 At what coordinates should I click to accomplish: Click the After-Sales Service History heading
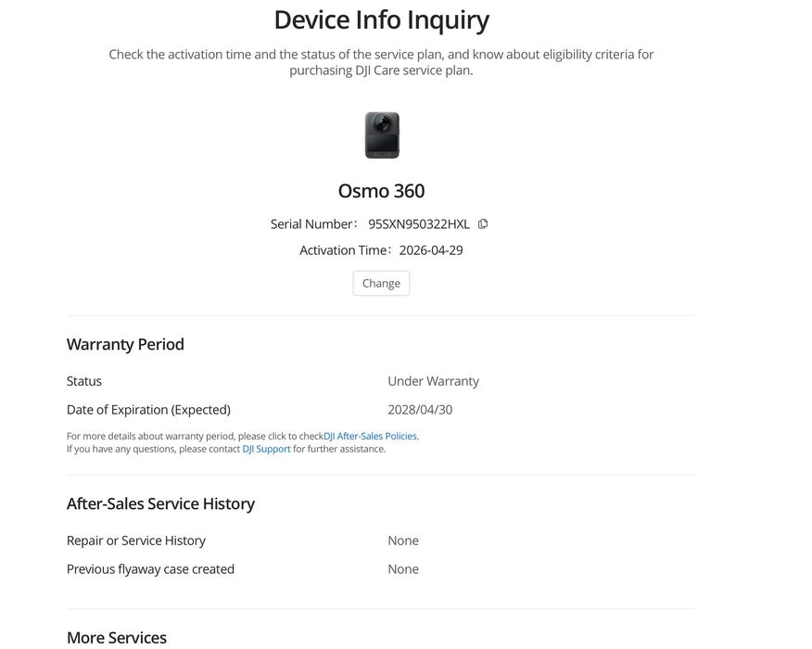click(x=160, y=503)
